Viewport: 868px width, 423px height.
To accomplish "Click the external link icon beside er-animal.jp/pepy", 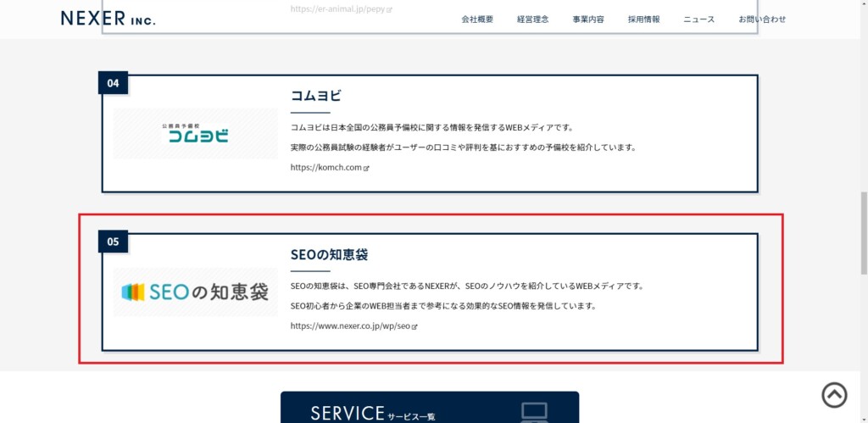I will pyautogui.click(x=390, y=10).
